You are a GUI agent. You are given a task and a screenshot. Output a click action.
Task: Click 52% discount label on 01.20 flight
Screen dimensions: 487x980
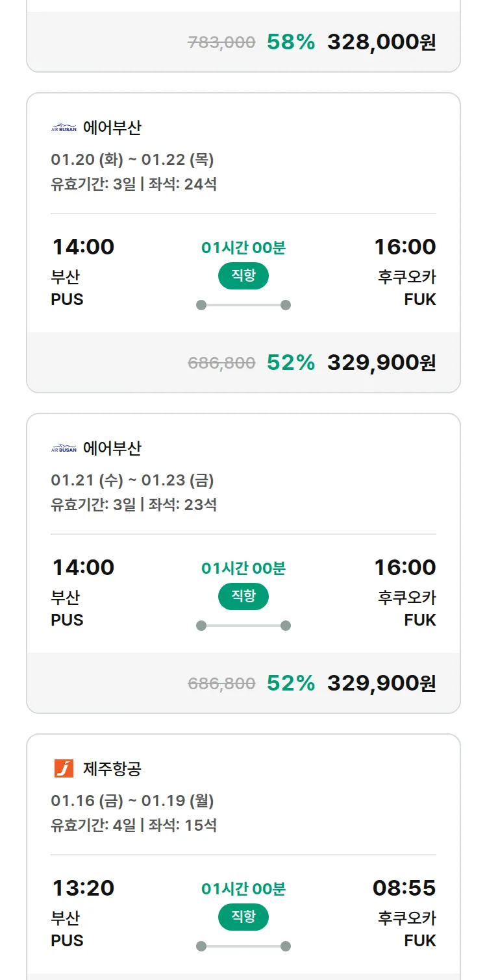point(290,363)
